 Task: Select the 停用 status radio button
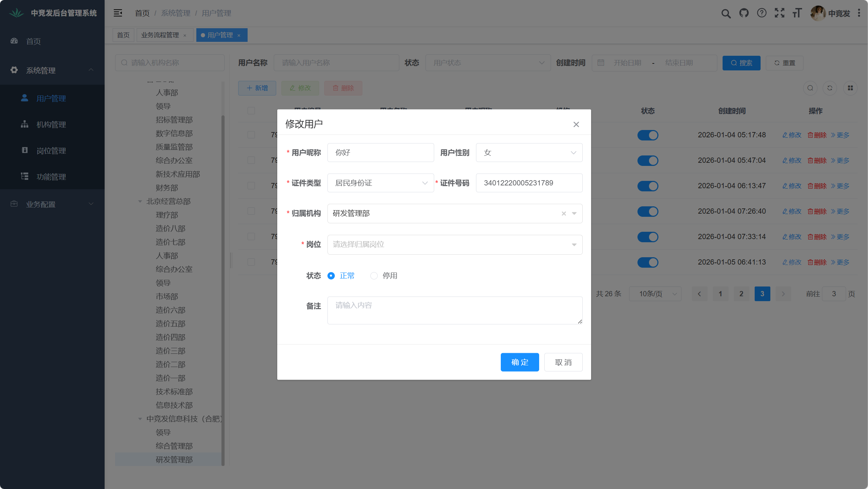point(374,276)
